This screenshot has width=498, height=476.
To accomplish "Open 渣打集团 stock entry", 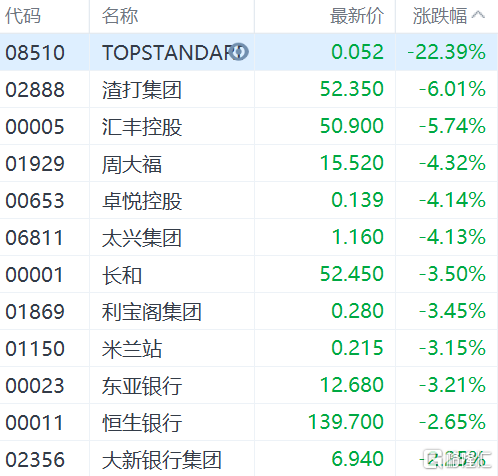I will (x=249, y=89).
